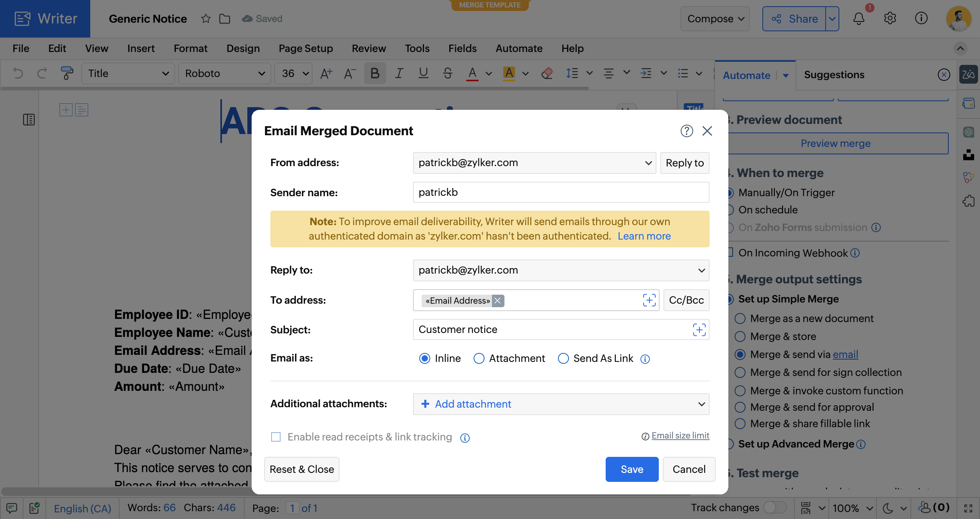Open the Learn more link

click(x=644, y=236)
